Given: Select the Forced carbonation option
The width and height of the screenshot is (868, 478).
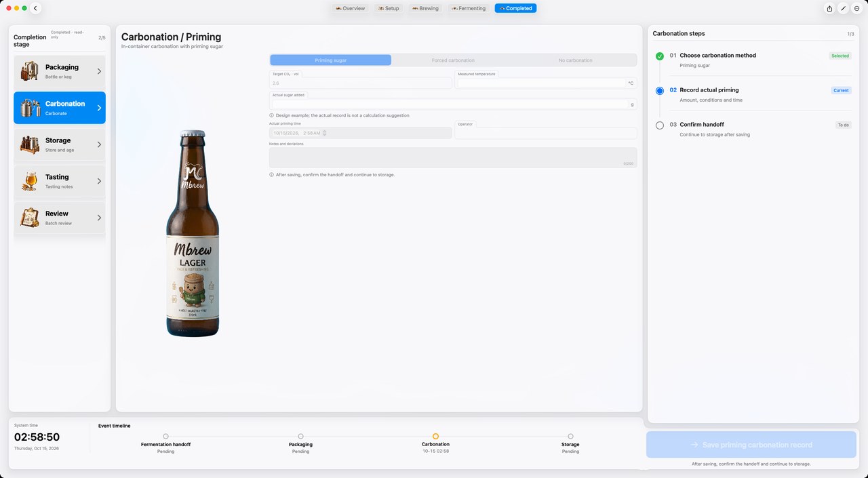Looking at the screenshot, I should tap(453, 60).
